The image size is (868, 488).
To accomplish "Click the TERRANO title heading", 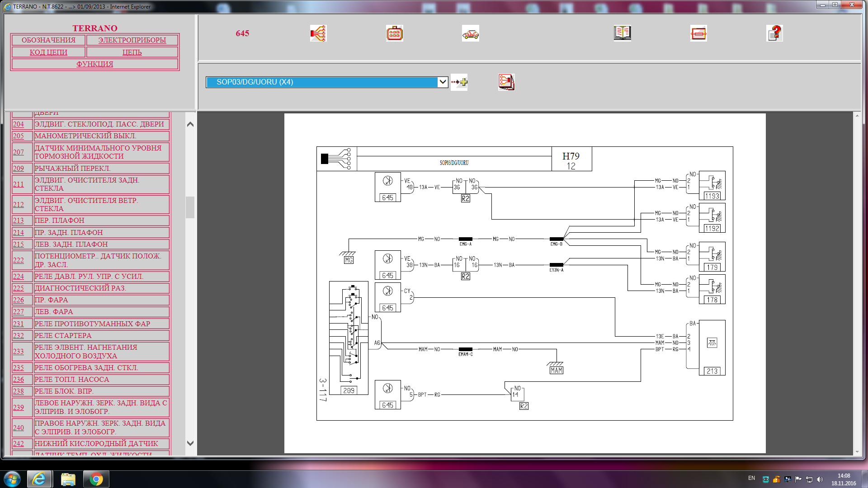I will (95, 28).
